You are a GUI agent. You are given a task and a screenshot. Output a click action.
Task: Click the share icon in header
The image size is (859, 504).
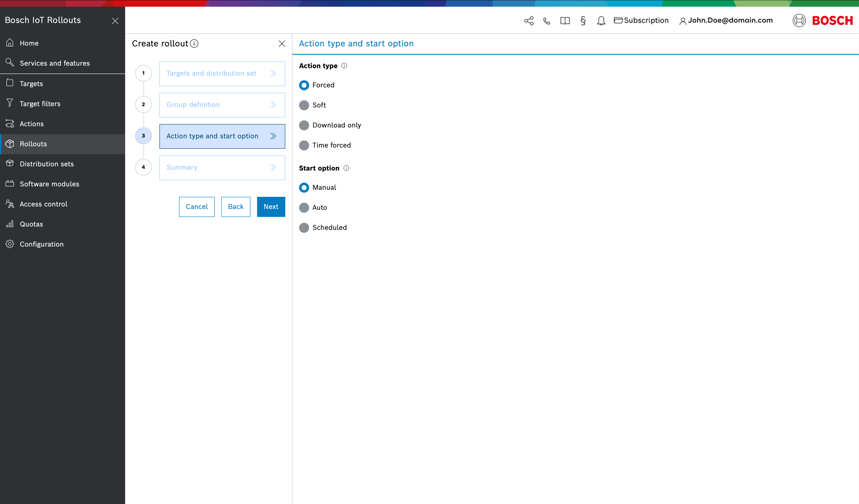529,21
